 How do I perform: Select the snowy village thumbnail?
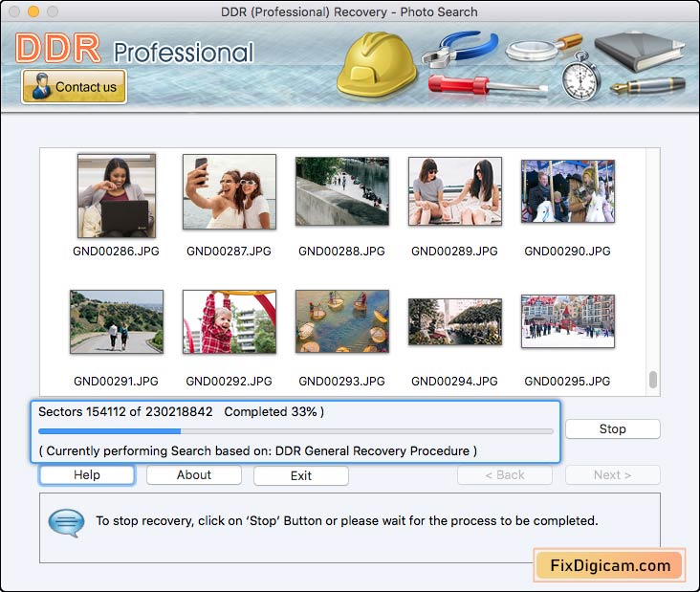point(568,321)
